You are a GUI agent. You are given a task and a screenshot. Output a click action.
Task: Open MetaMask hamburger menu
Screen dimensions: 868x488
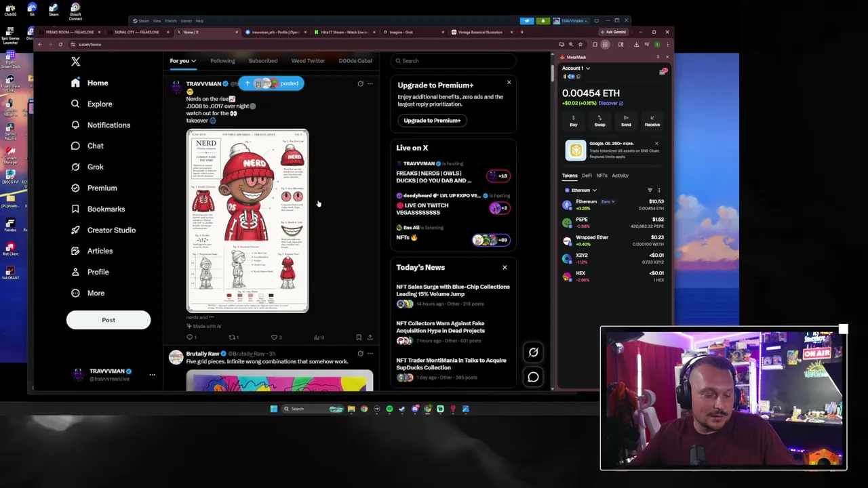tap(663, 71)
